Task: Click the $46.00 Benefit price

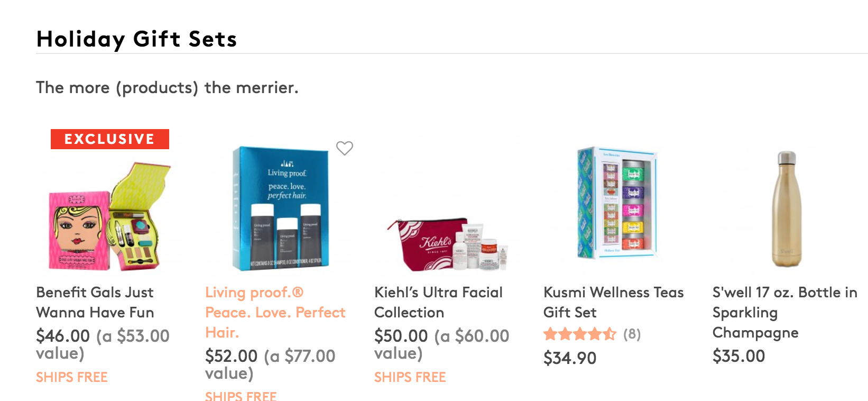Action: pyautogui.click(x=63, y=336)
